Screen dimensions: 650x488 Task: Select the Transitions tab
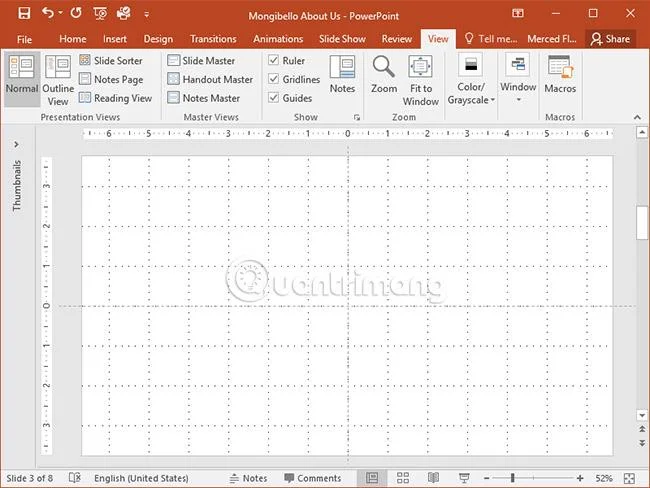(213, 39)
